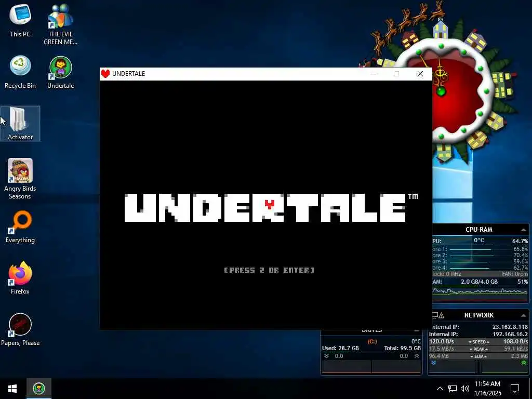Click the 2.0 GB/4.0 GB RAM reading
The width and height of the screenshot is (532, 399).
[479, 282]
